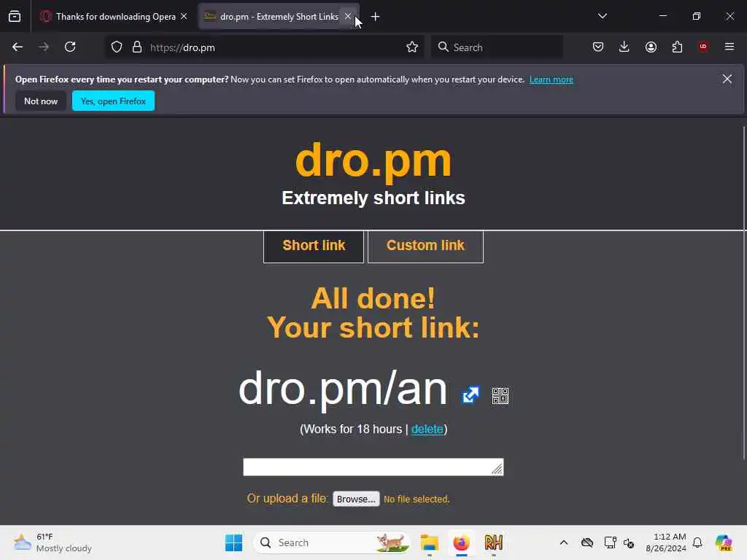
Task: Click the dro.pm/an short link text
Action: [343, 389]
